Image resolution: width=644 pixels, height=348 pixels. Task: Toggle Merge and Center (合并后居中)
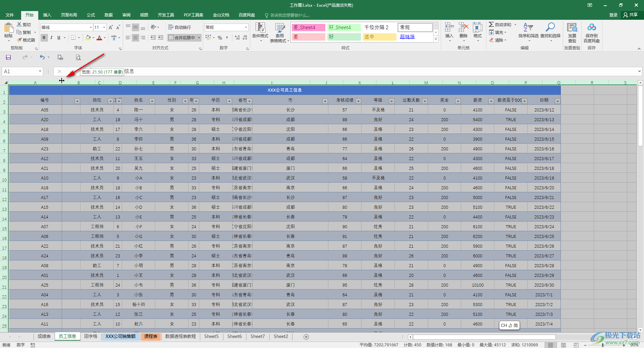[x=181, y=38]
